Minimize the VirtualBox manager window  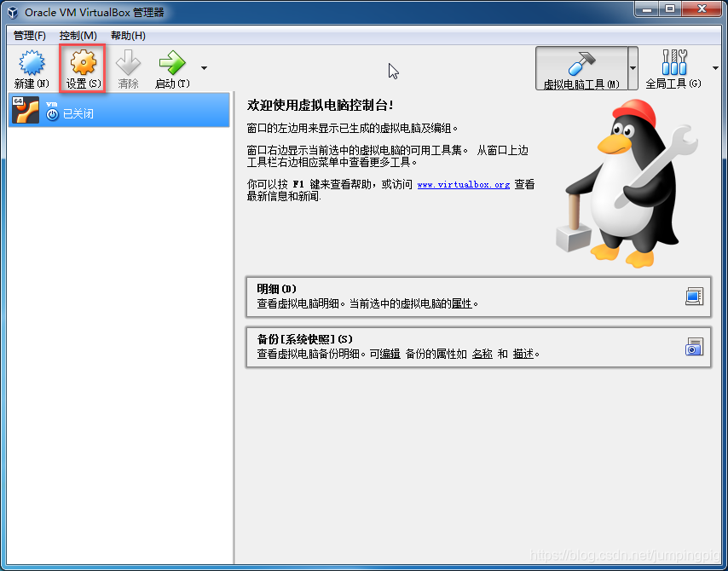coord(647,9)
